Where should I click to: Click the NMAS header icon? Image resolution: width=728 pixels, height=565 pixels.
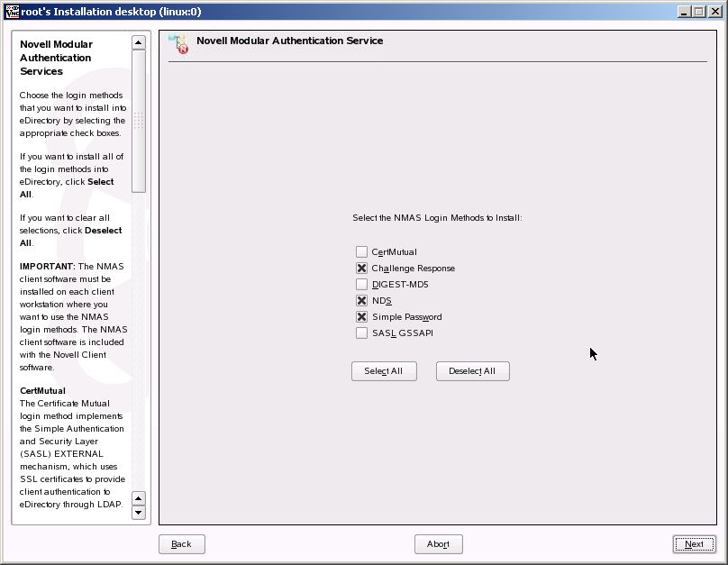point(178,43)
